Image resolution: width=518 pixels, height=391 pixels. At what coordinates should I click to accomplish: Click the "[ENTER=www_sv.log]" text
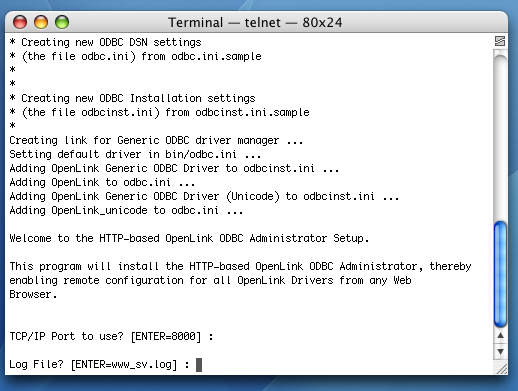pos(124,364)
